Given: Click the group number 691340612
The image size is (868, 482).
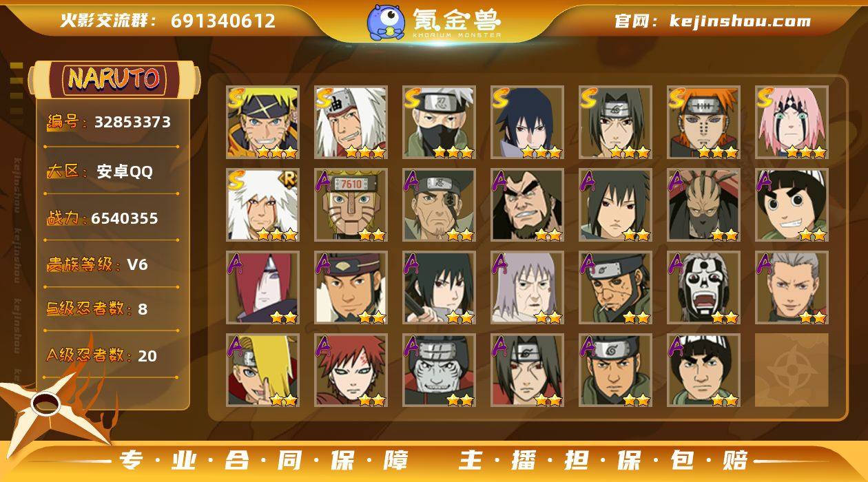Looking at the screenshot, I should (x=223, y=21).
